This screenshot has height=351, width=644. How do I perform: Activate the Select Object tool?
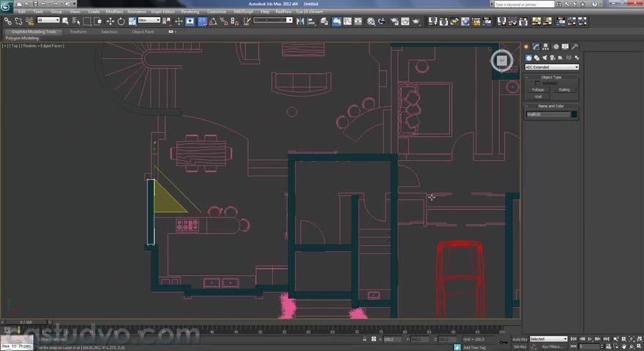(x=65, y=21)
